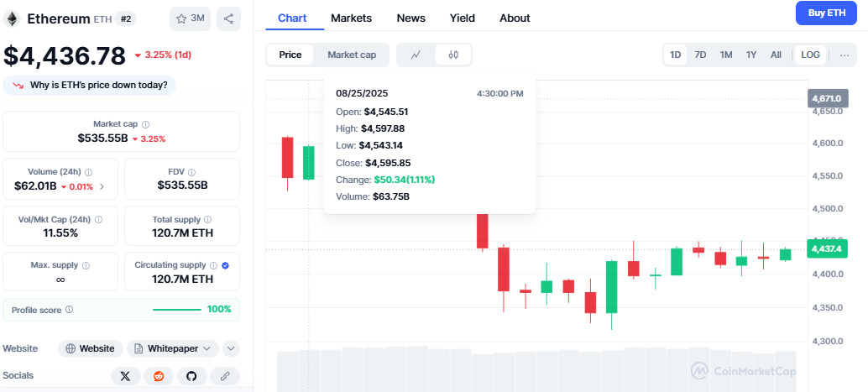Click the 4,437.4 current price axis label
Viewport: 868px width, 392px height.
827,249
